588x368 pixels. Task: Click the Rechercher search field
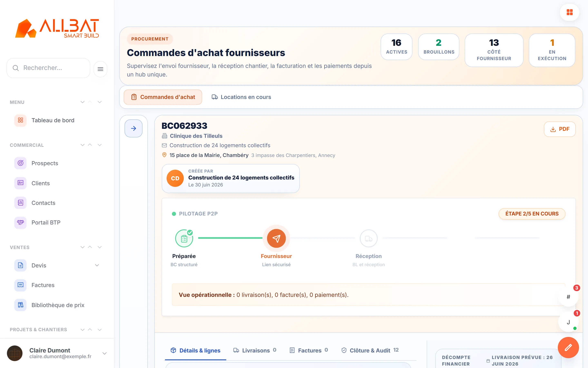(x=48, y=68)
